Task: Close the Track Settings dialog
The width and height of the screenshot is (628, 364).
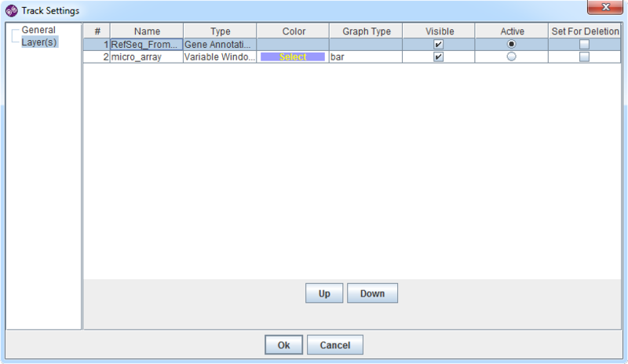Action: click(x=605, y=7)
